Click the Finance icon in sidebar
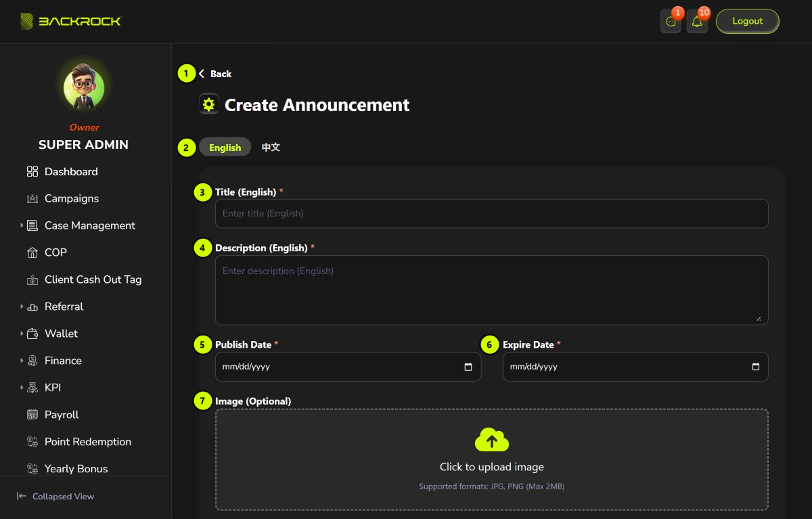 coord(32,361)
